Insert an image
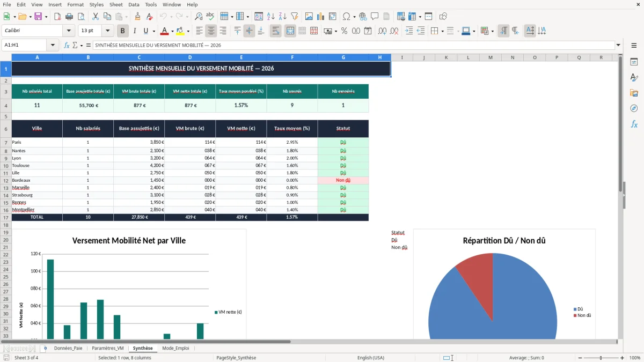 pos(309,17)
